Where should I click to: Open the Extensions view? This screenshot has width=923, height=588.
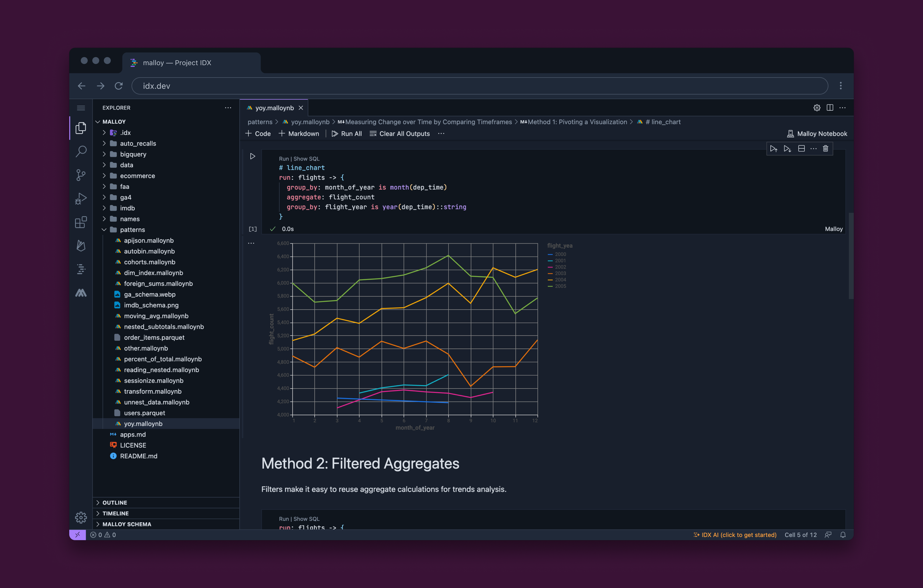tap(81, 222)
